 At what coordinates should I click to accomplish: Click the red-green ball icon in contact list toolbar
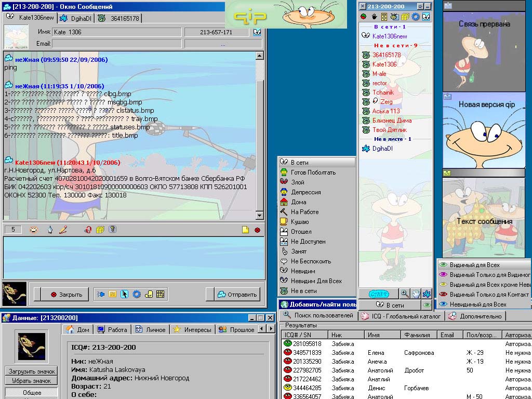(364, 16)
